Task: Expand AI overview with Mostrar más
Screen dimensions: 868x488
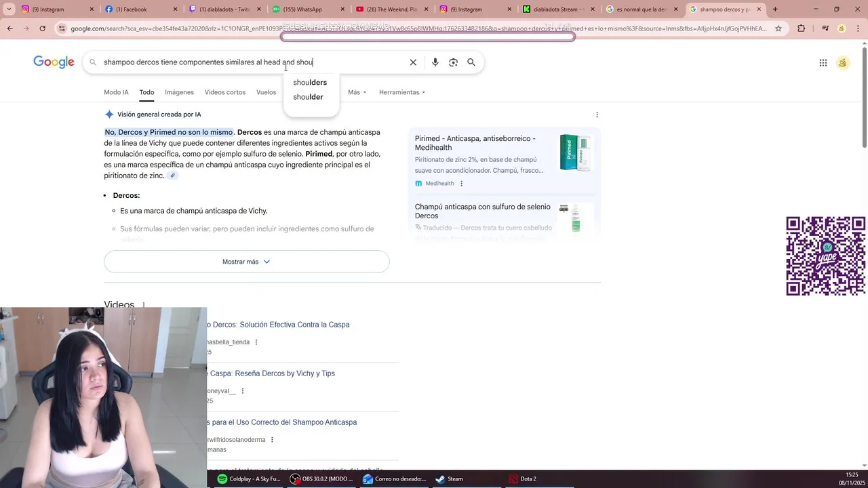Action: [x=246, y=262]
